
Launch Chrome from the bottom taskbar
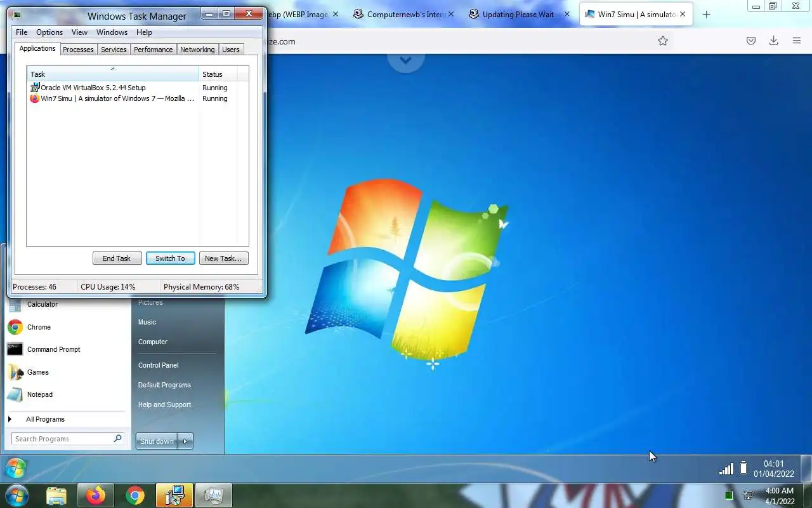tap(134, 496)
